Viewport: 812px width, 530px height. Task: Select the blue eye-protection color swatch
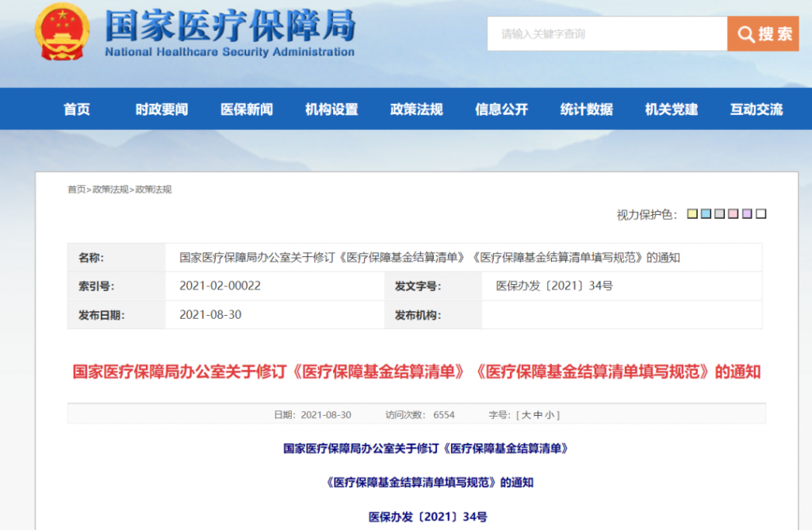click(x=706, y=213)
